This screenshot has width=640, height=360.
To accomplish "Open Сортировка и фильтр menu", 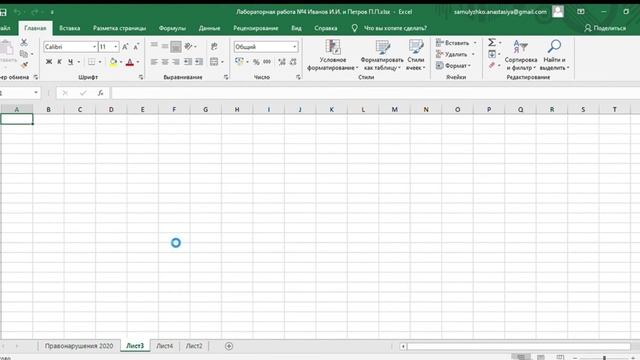I will [x=521, y=55].
